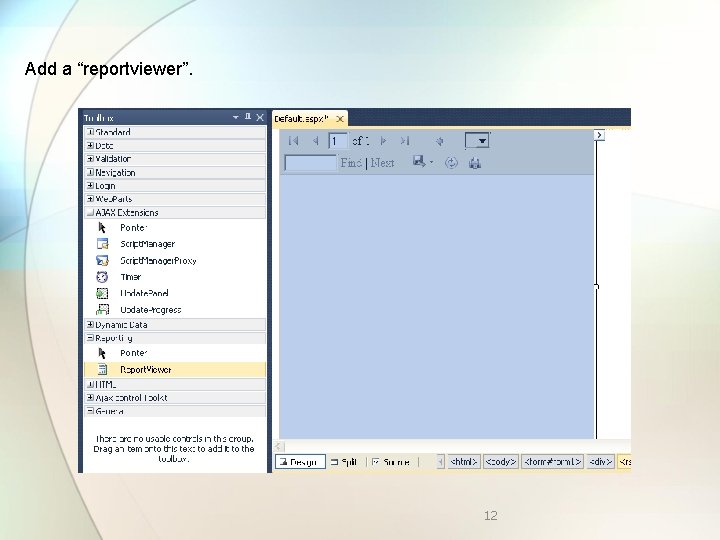This screenshot has height=540, width=720.
Task: Collapse the General group
Action: 90,411
